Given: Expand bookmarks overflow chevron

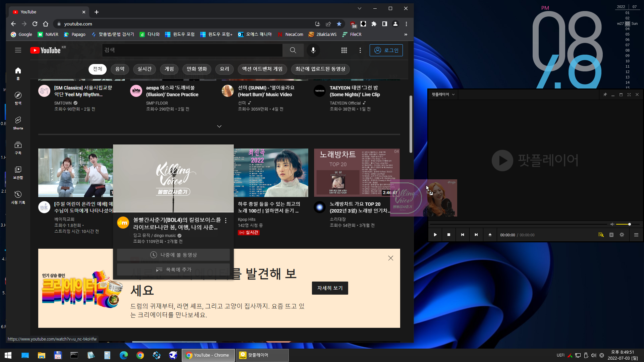Looking at the screenshot, I should [406, 35].
